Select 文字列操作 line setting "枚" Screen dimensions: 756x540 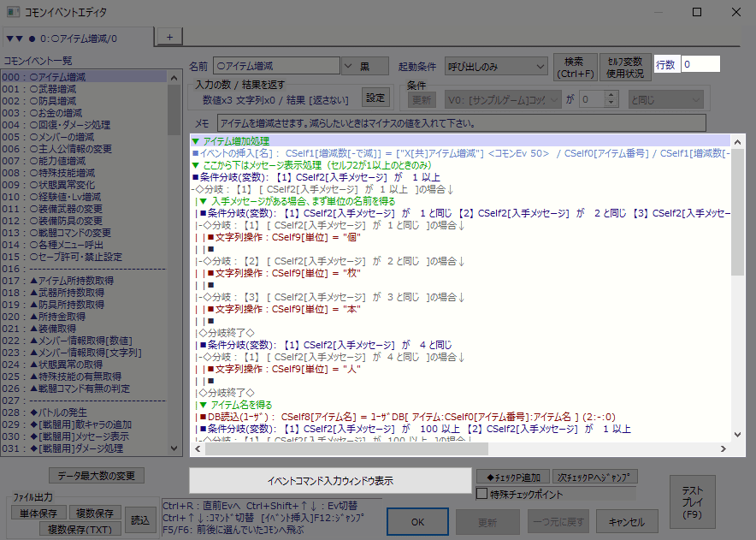click(460, 273)
